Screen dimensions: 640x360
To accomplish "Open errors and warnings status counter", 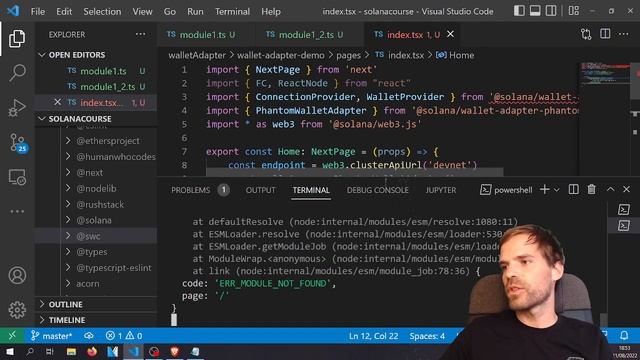I will click(x=124, y=336).
